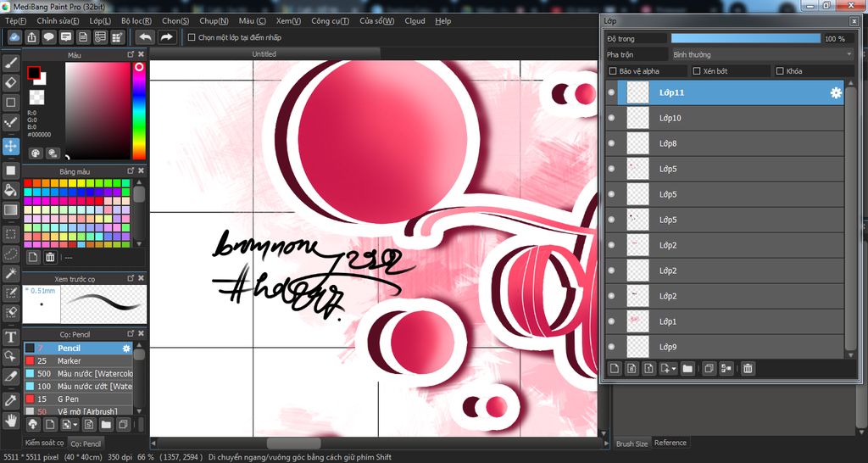Hide layer Lớp8 visibility dot
Screen dimensions: 868x463
611,143
